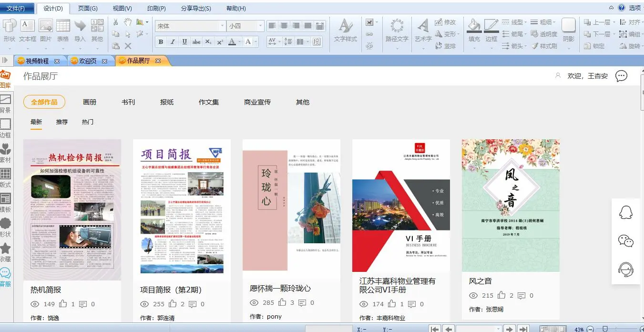Insert a table using the Table icon
This screenshot has width=644, height=332.
click(x=63, y=26)
